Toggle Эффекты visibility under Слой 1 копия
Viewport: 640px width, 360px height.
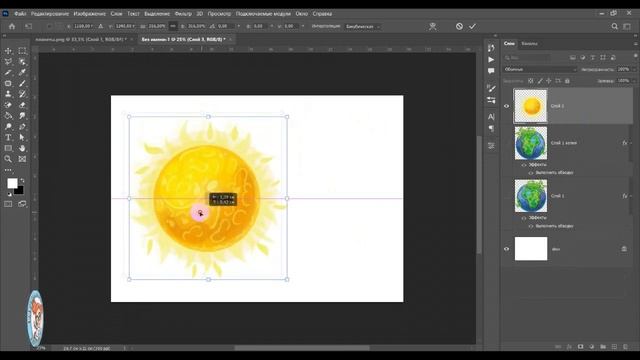[524, 165]
